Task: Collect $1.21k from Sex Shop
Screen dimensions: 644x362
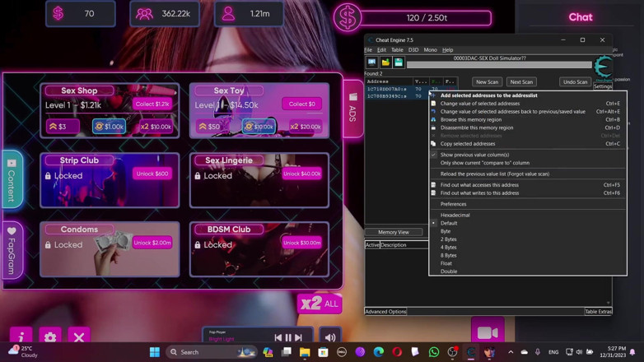Action: click(x=152, y=104)
